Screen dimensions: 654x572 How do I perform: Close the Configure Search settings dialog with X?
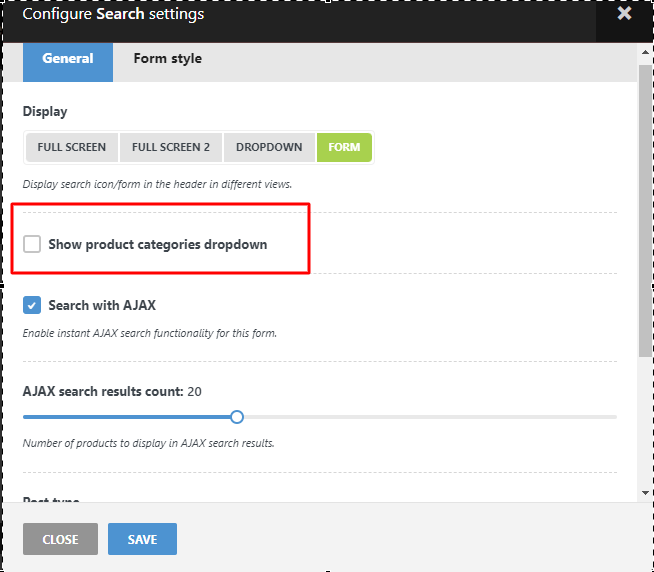pyautogui.click(x=625, y=14)
